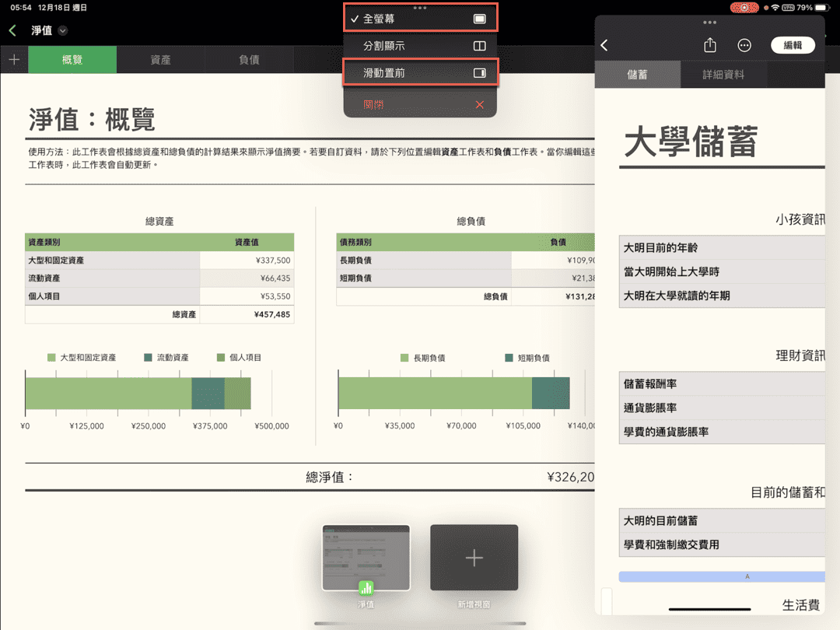Select the 大型和固定資產 table row label
The height and width of the screenshot is (630, 840).
113,261
